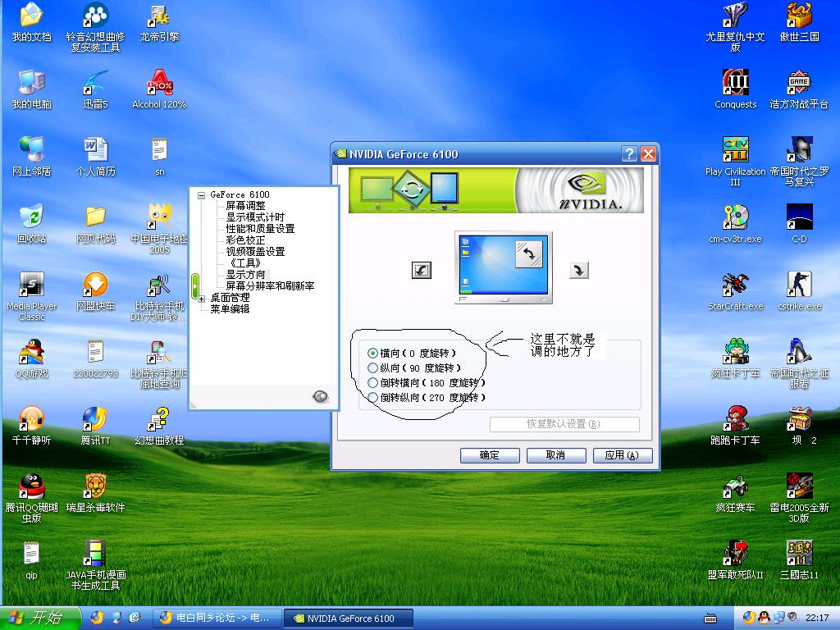The width and height of the screenshot is (840, 630).
Task: Click the green slide-out panel handle
Action: click(194, 285)
